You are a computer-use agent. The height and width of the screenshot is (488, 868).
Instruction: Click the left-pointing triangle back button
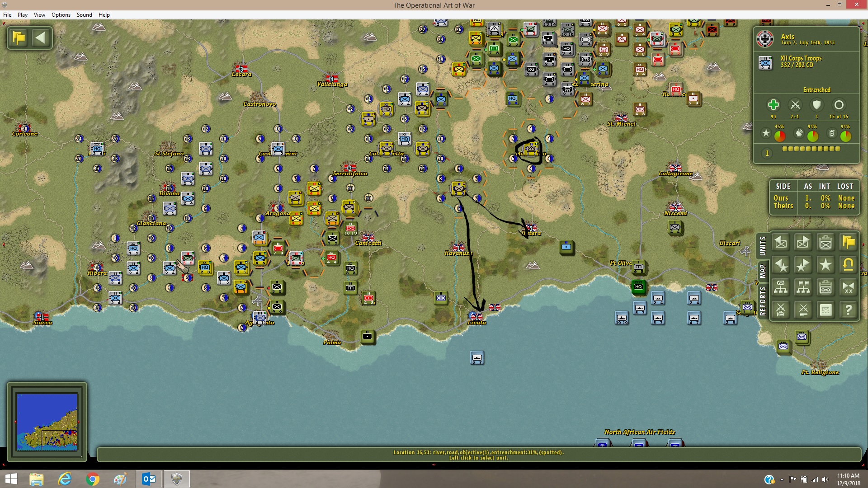(41, 38)
